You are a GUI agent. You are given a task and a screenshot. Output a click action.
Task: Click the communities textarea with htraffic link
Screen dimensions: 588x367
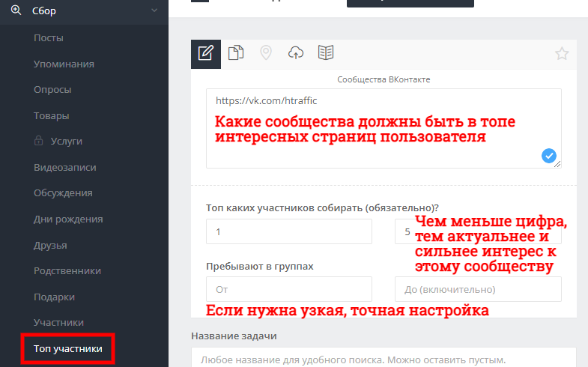coord(384,128)
